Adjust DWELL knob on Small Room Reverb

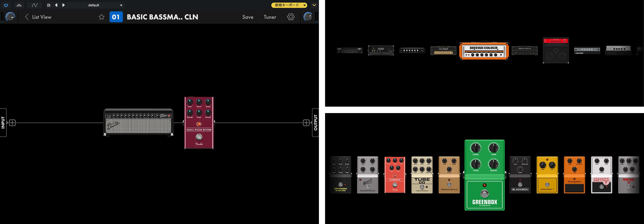(208, 102)
